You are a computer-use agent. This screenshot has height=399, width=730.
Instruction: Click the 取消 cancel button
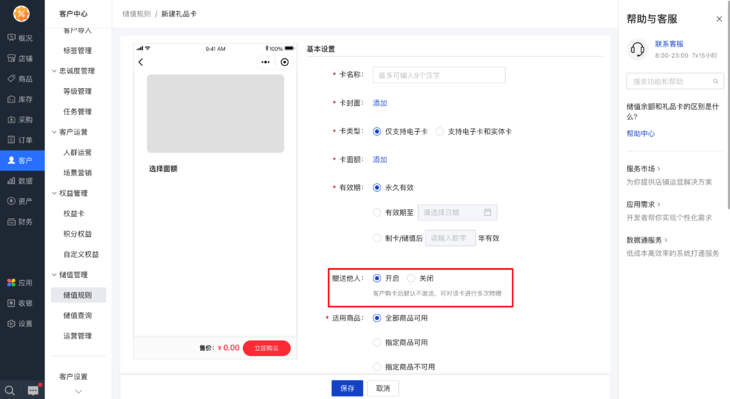point(383,388)
